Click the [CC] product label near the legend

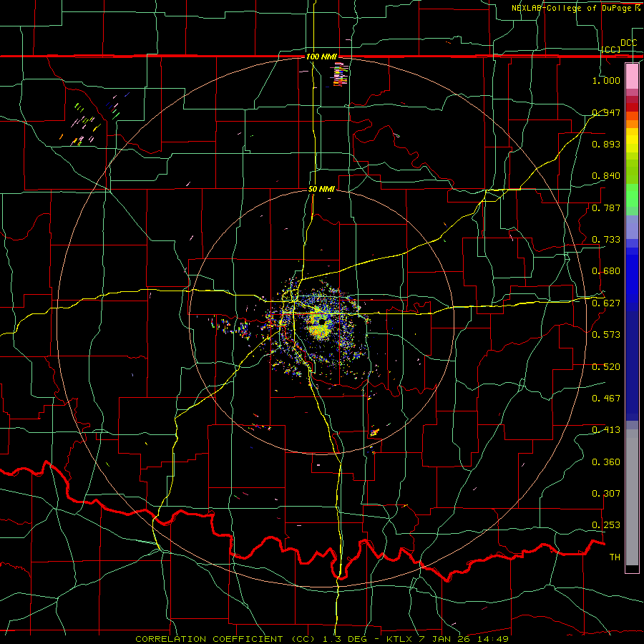pyautogui.click(x=611, y=49)
